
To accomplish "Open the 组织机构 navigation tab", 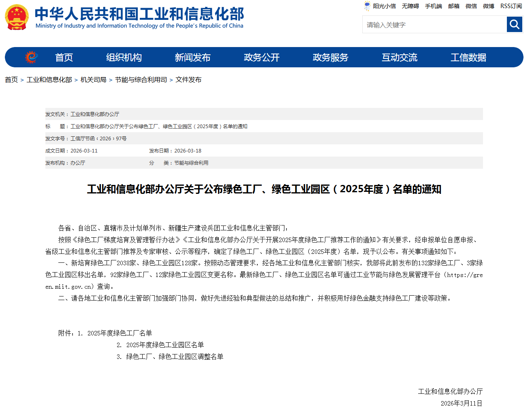I will (x=124, y=58).
